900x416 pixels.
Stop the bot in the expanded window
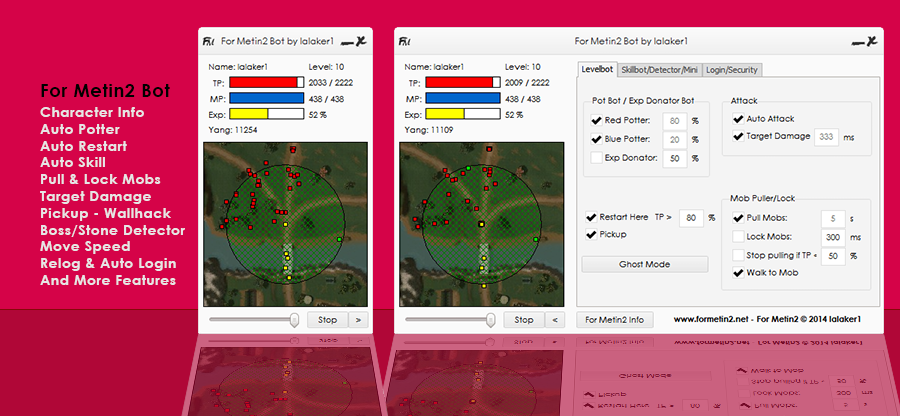coord(523,320)
